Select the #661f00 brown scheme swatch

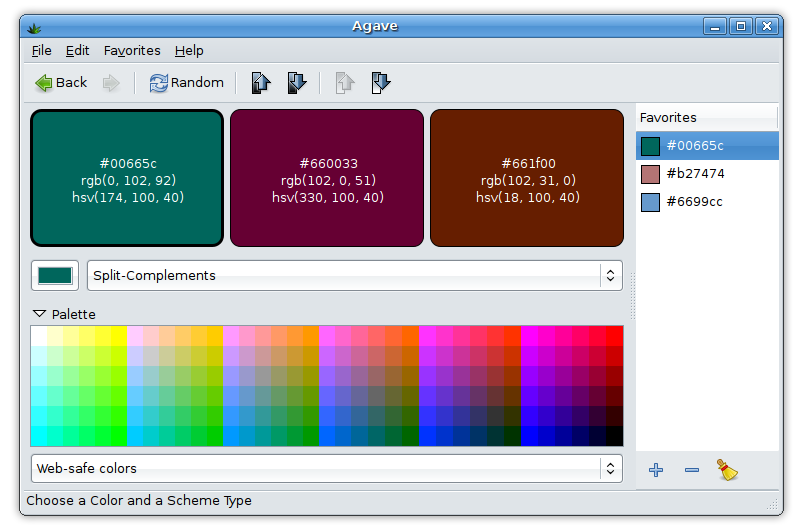click(x=527, y=178)
